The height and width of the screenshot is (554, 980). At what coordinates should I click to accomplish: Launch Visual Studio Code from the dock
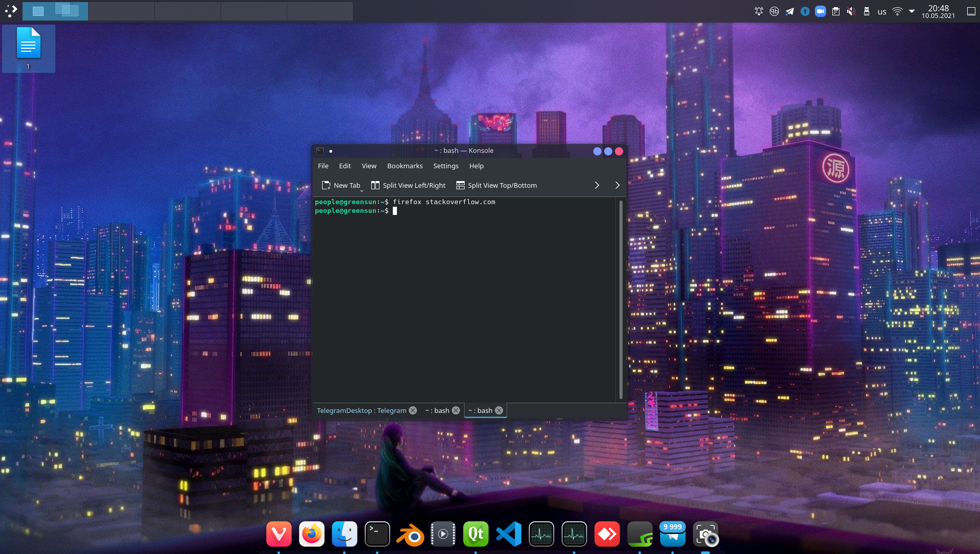(509, 535)
